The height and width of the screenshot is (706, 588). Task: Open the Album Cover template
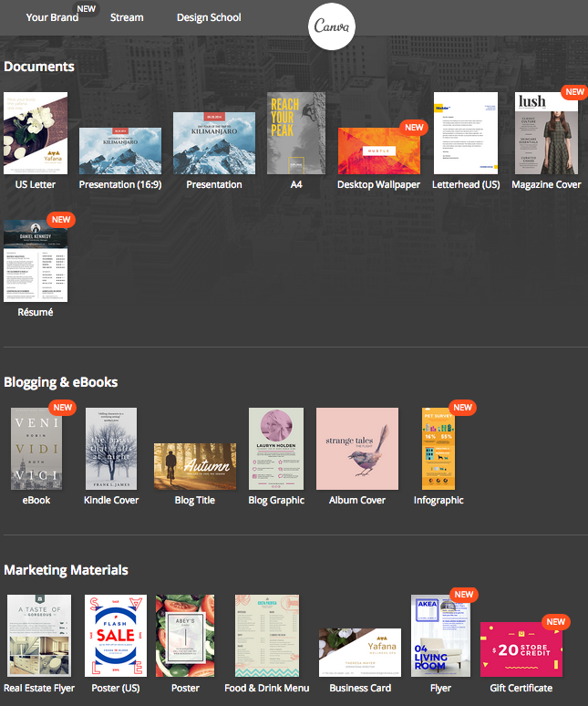tap(357, 449)
